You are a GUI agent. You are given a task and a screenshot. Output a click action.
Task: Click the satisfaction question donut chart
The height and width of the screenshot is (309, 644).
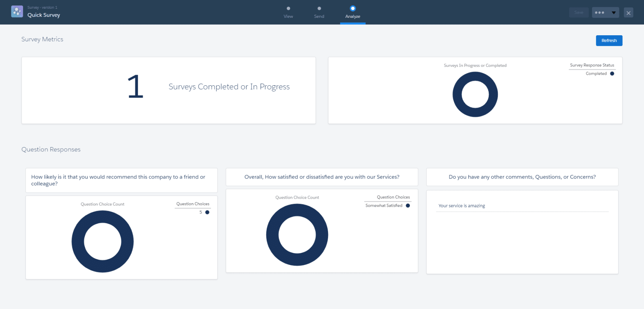pos(297,259)
